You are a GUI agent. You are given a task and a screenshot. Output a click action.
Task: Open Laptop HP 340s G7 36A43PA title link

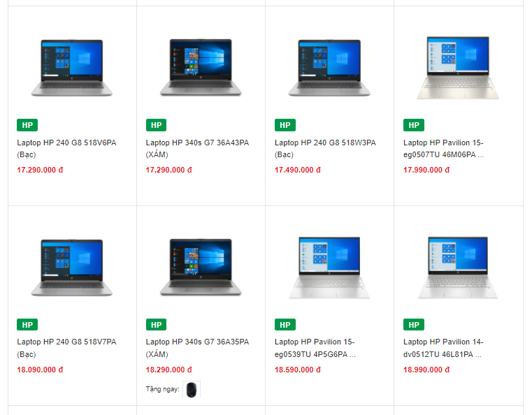click(197, 149)
